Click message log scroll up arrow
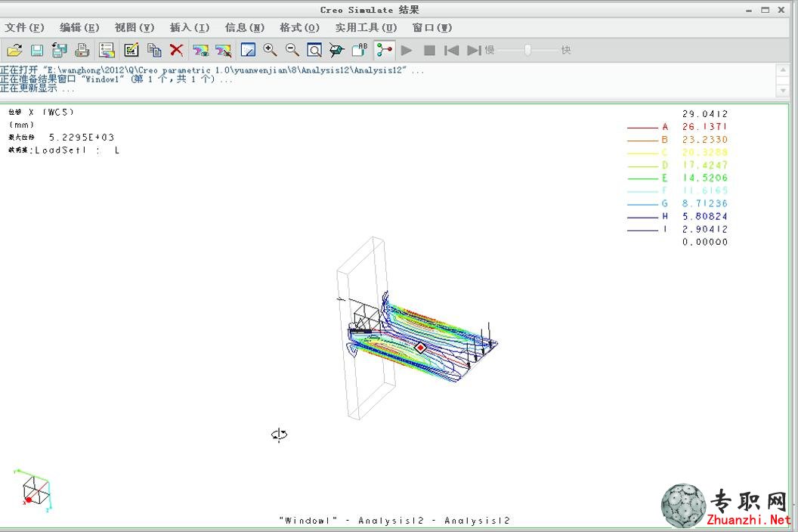Viewport: 798px width, 532px height. [x=783, y=70]
